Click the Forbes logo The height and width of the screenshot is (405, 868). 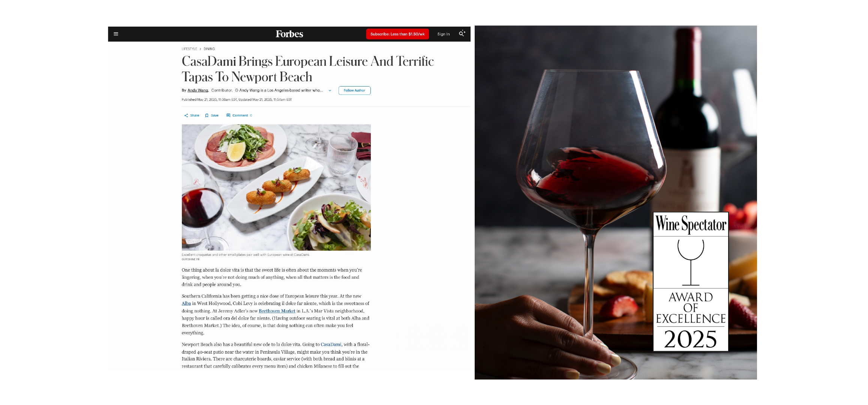(x=289, y=34)
